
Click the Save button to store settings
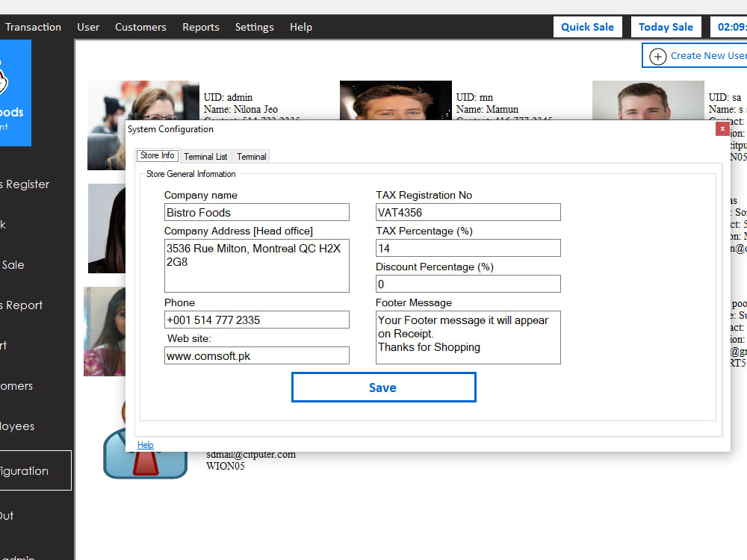pyautogui.click(x=383, y=388)
